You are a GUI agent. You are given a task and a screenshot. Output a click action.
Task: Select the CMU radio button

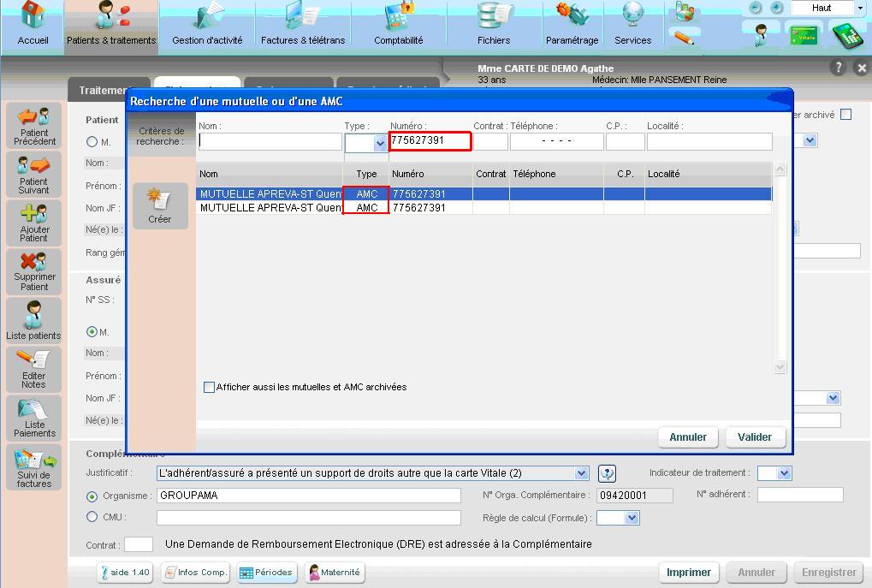tap(92, 517)
